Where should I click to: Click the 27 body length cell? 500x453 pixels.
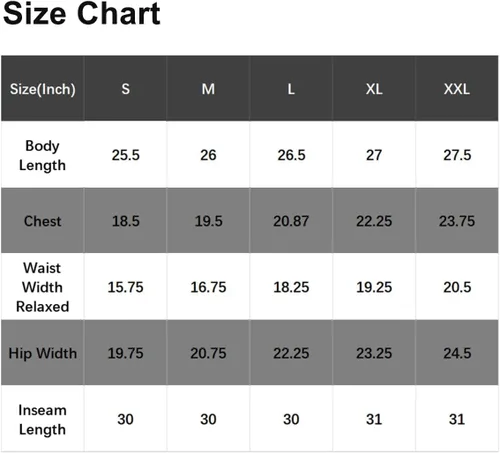374,155
